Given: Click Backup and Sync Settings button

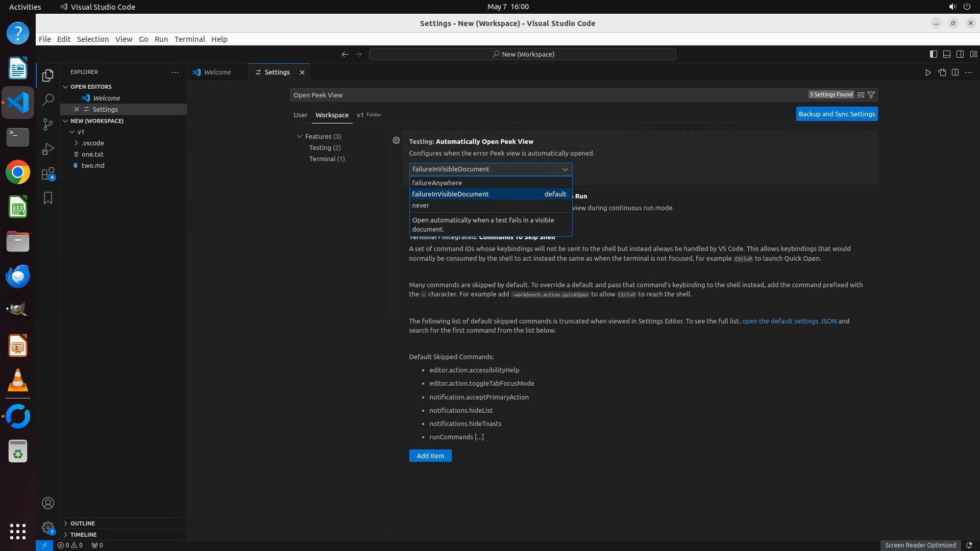Looking at the screenshot, I should pos(837,114).
